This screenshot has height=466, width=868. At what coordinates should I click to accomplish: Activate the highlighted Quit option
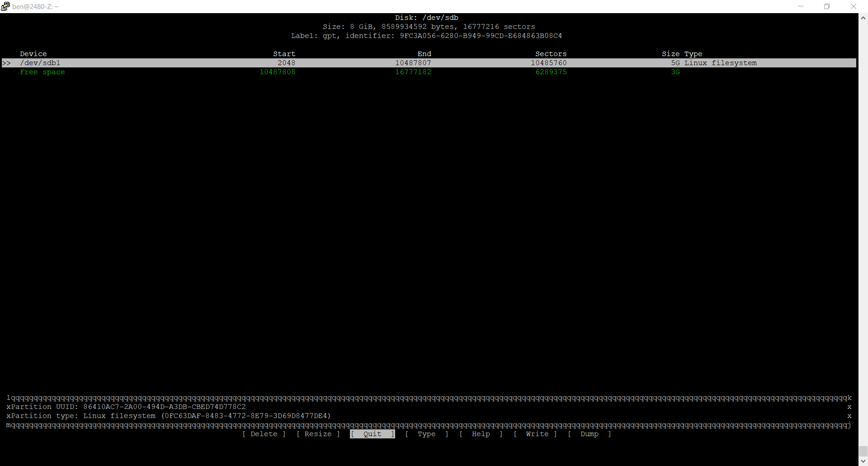pos(372,434)
